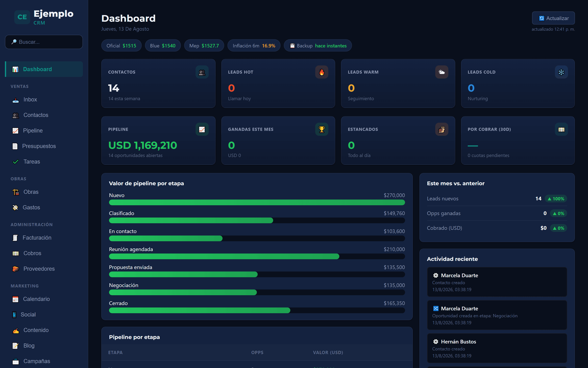588x368 pixels.
Task: Click the Inflación 6m 16.9% pill
Action: tap(254, 46)
